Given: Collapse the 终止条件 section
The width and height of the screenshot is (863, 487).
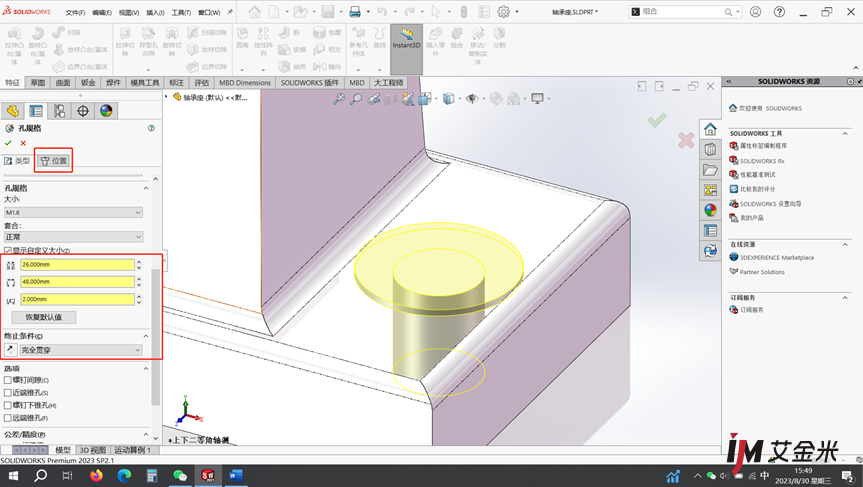Looking at the screenshot, I should tap(146, 336).
